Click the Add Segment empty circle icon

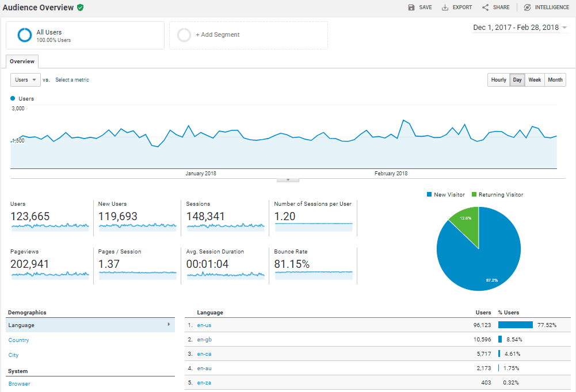coord(184,35)
